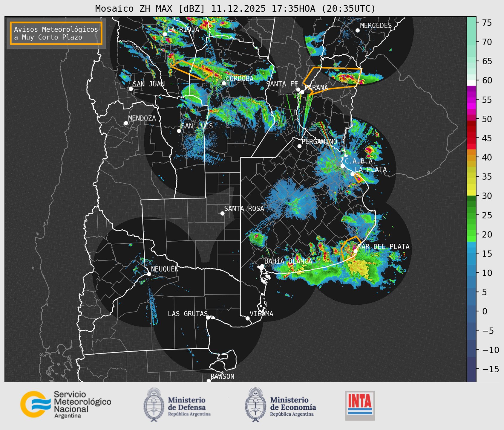
Task: Click the MAR DEL PLATA city marker
Action: point(356,251)
